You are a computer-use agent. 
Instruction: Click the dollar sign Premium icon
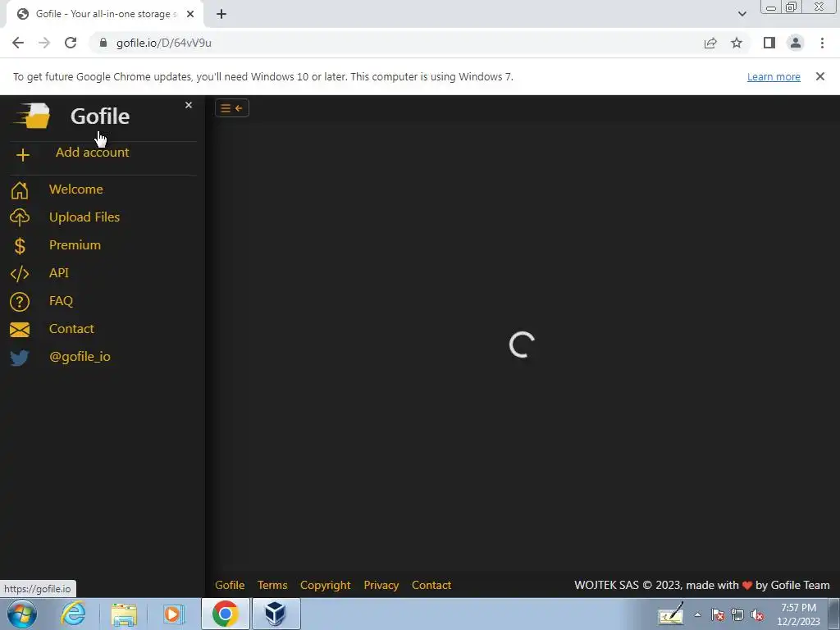[20, 246]
